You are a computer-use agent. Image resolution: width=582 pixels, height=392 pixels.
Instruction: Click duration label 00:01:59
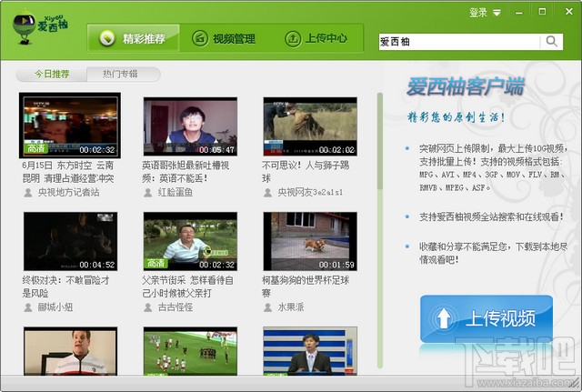click(336, 265)
